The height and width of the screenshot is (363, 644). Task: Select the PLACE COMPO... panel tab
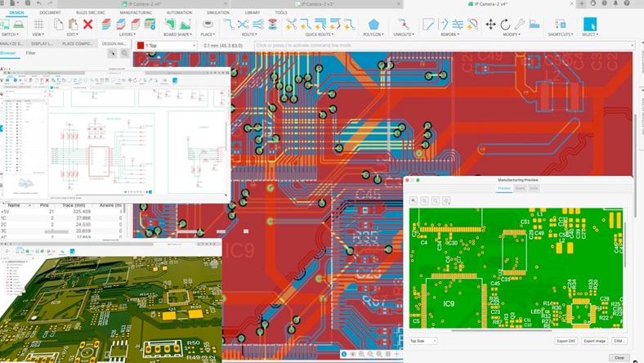point(77,43)
